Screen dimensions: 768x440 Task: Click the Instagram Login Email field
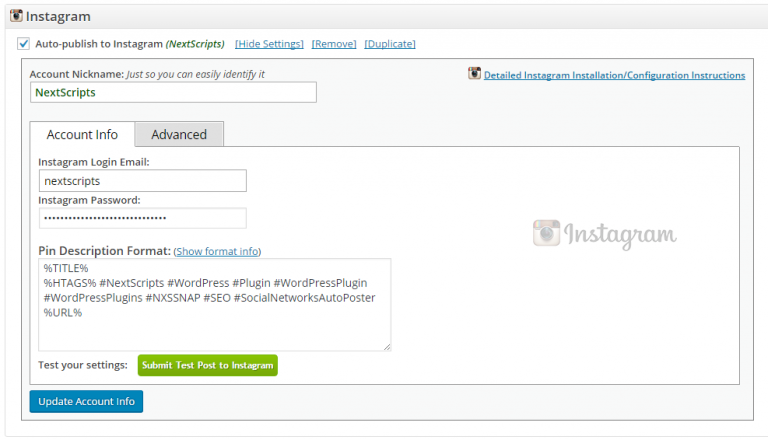tap(143, 181)
